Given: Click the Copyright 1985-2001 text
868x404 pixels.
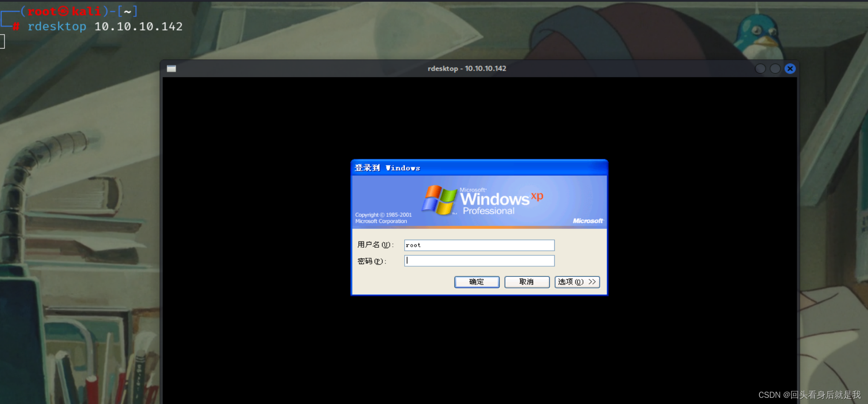Looking at the screenshot, I should click(x=383, y=218).
